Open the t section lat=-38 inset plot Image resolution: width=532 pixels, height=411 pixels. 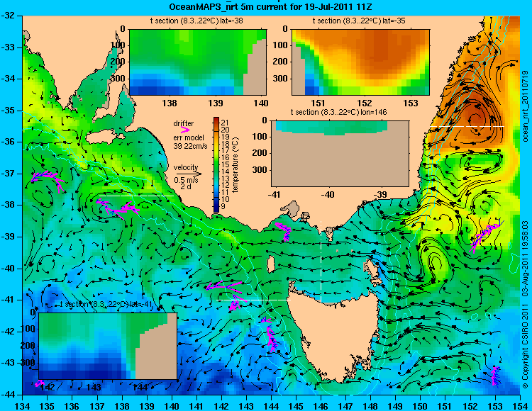[198, 62]
